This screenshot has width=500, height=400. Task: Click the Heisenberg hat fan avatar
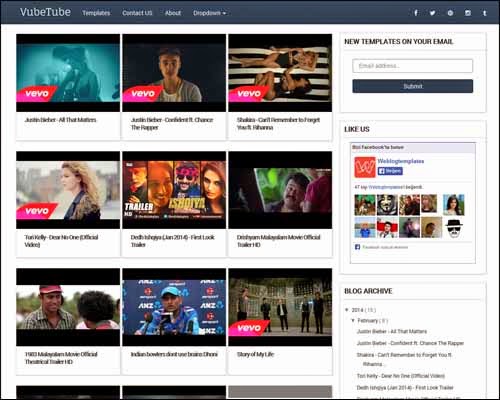(x=454, y=227)
